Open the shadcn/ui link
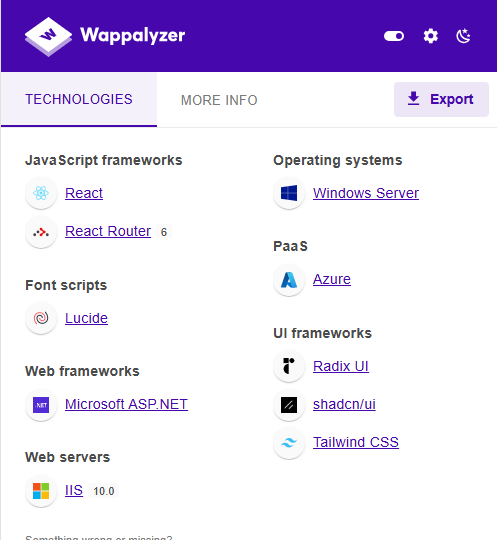The height and width of the screenshot is (540, 497). click(x=344, y=404)
